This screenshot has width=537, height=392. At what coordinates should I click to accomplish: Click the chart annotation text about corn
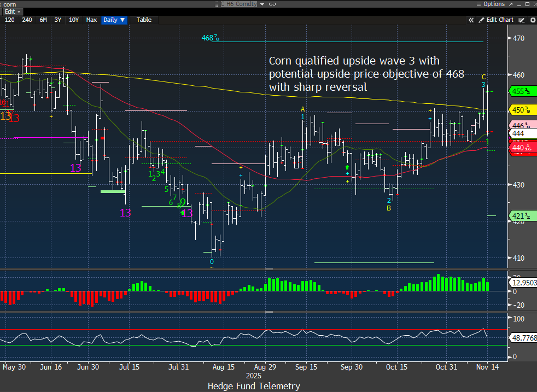click(366, 74)
